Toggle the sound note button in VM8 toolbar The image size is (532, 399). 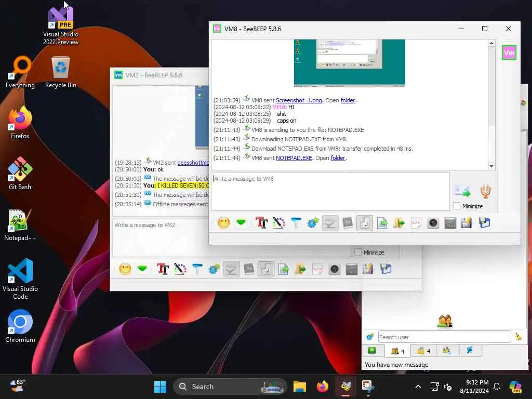[365, 223]
